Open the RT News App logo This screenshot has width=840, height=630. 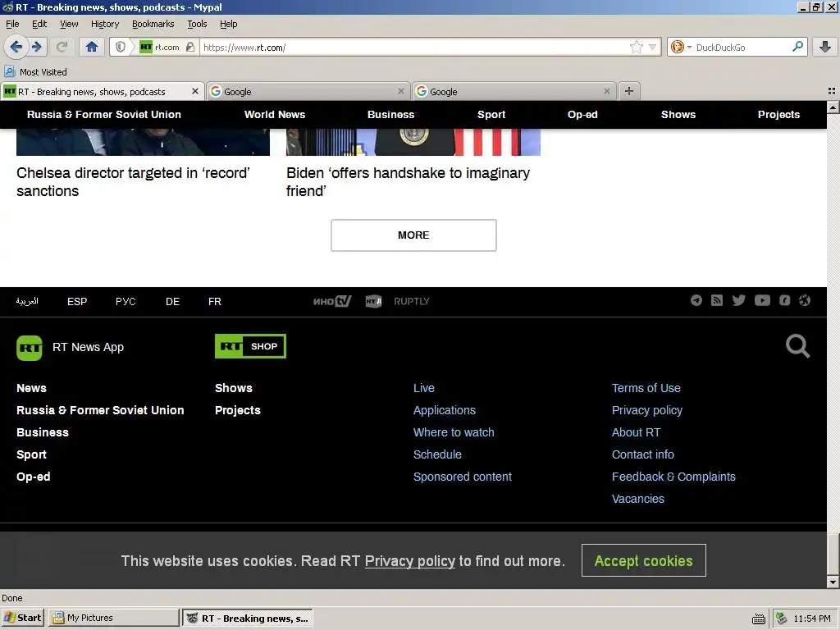30,348
